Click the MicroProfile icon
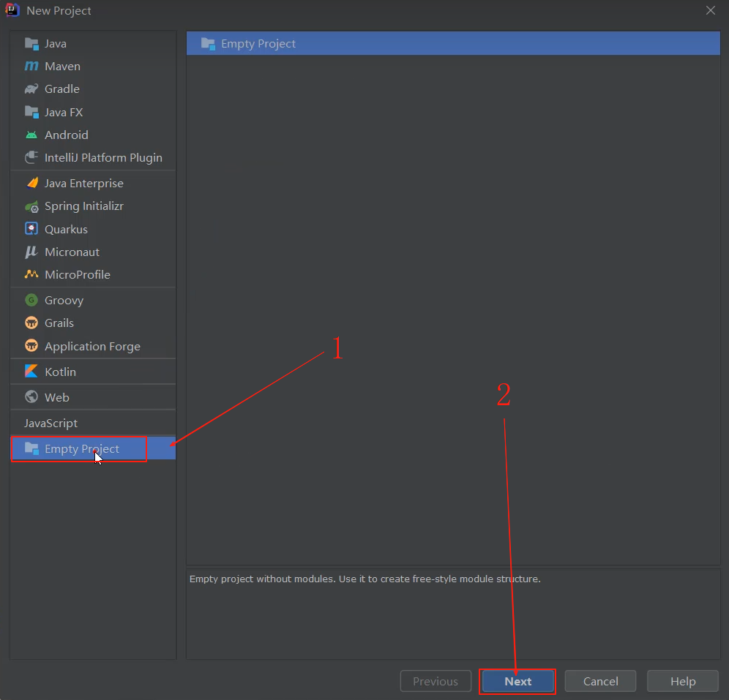The image size is (729, 700). tap(31, 274)
